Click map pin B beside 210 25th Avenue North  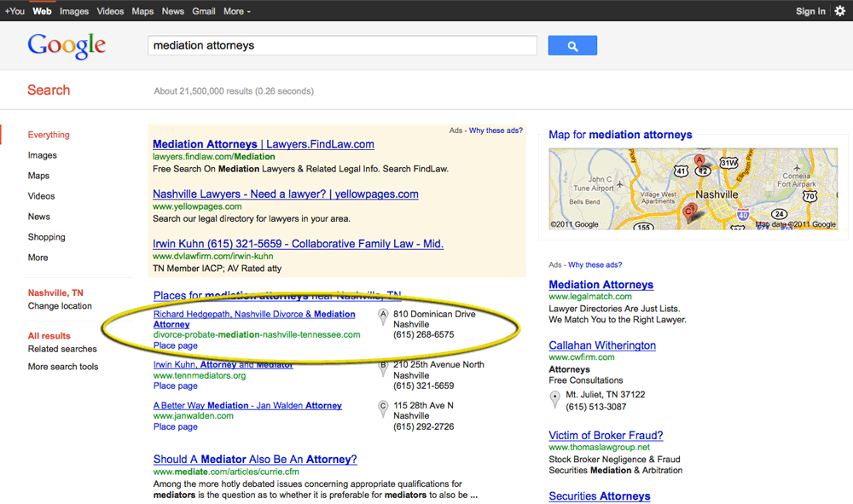point(383,368)
